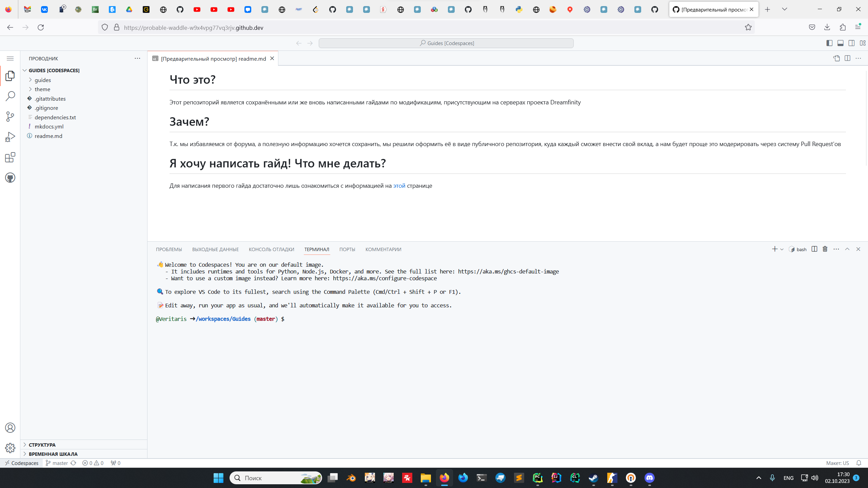
Task: Switch to the ПОРТЫ tab
Action: click(x=347, y=249)
